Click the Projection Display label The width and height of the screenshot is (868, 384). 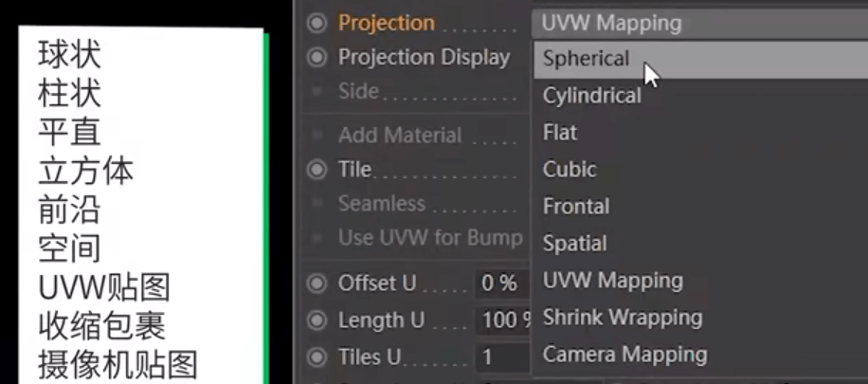coord(424,57)
